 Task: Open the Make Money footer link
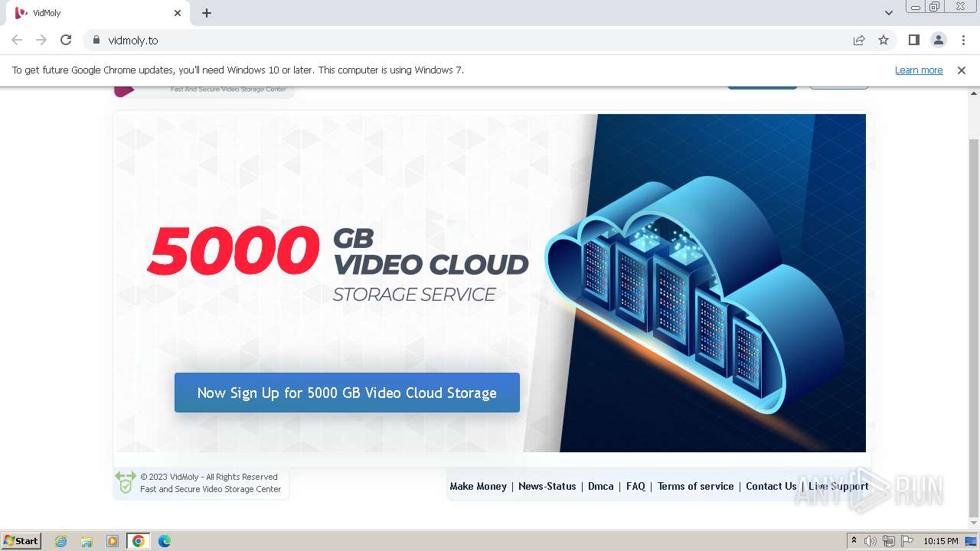coord(478,486)
